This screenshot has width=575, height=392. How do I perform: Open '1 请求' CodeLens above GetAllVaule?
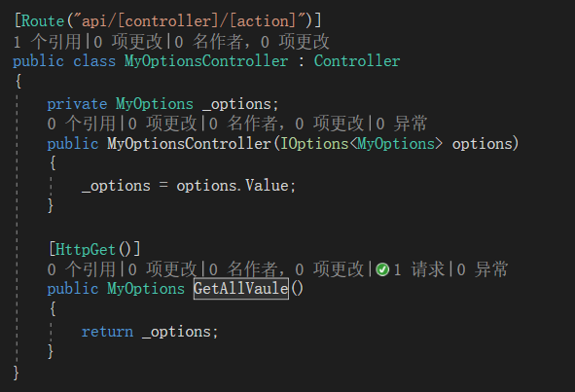(418, 269)
